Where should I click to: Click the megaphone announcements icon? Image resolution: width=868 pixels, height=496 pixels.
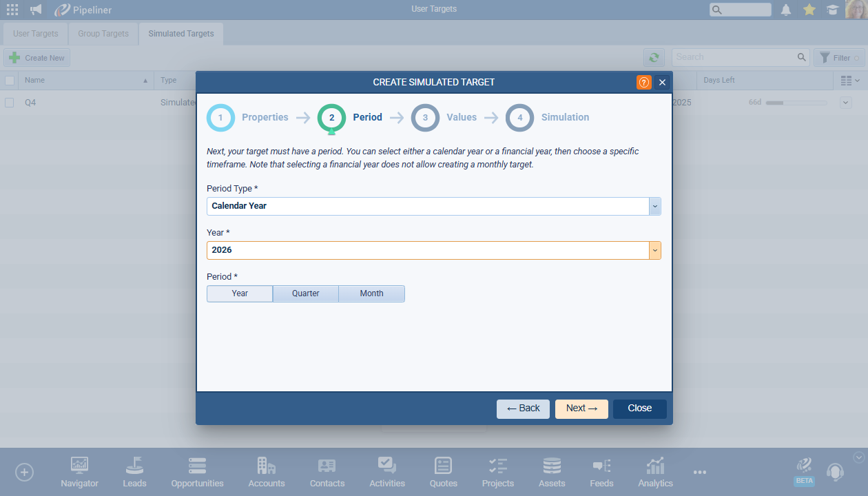click(x=36, y=10)
